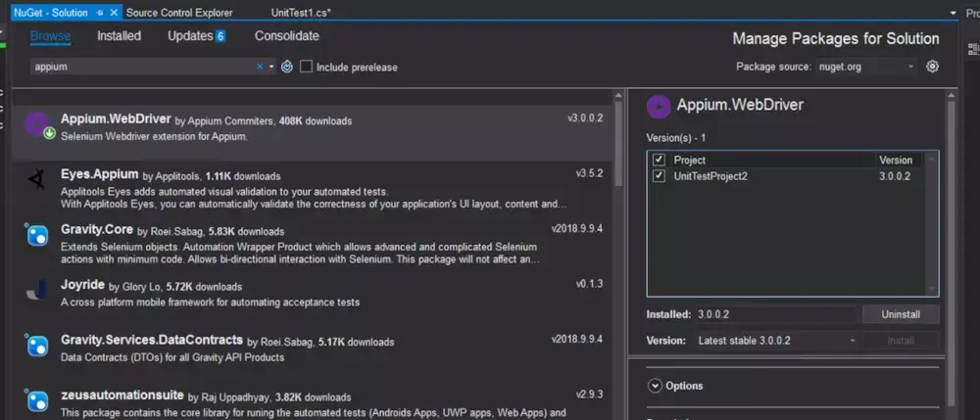Uncheck the UnitTestProject2 checkbox
Viewport: 980px width, 420px height.
(659, 176)
